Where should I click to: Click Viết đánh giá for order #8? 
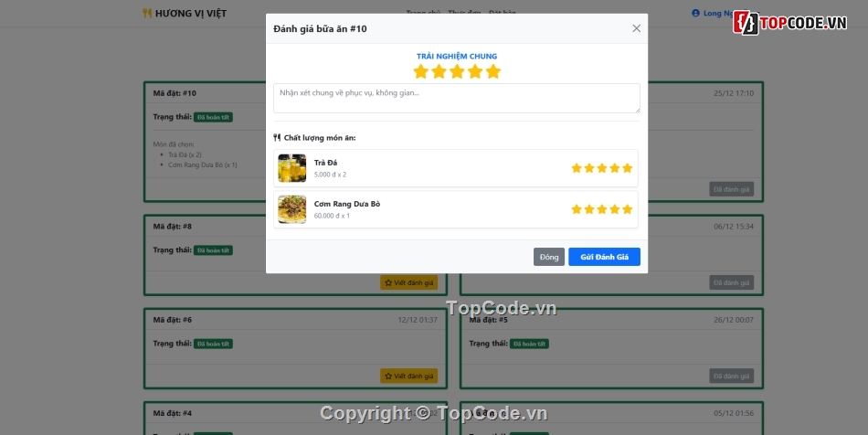pos(409,282)
